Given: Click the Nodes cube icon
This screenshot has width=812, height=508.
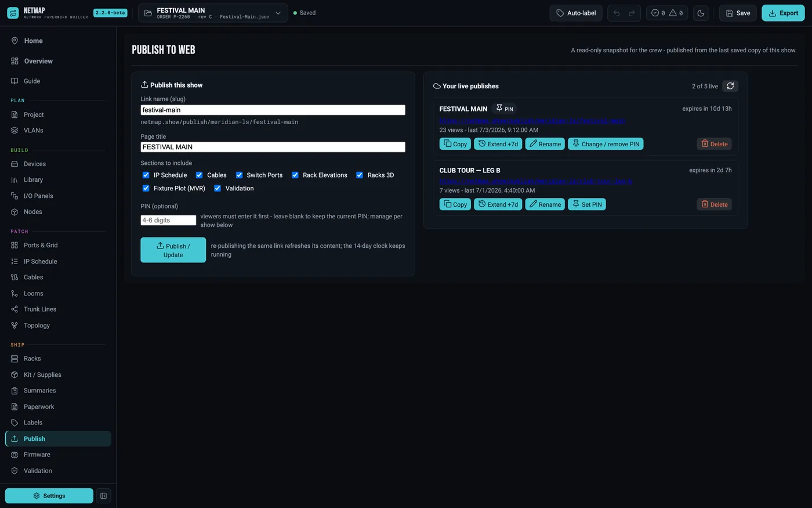Looking at the screenshot, I should point(14,212).
